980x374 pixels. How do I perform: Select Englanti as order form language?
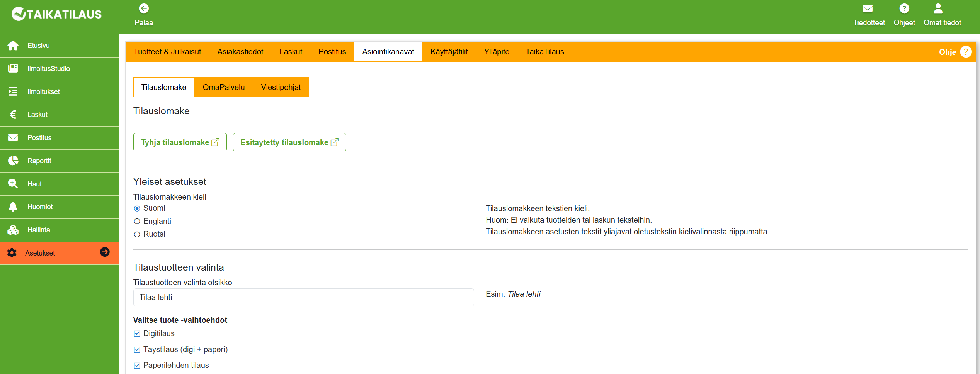pyautogui.click(x=137, y=222)
